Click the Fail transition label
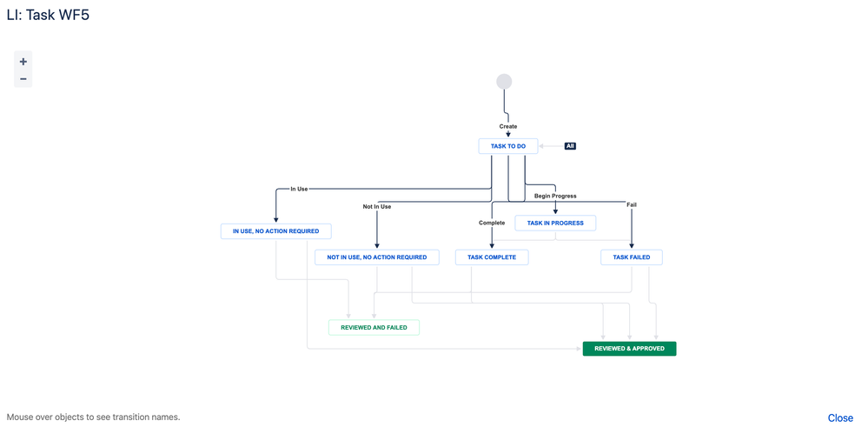Image resolution: width=868 pixels, height=434 pixels. [632, 204]
